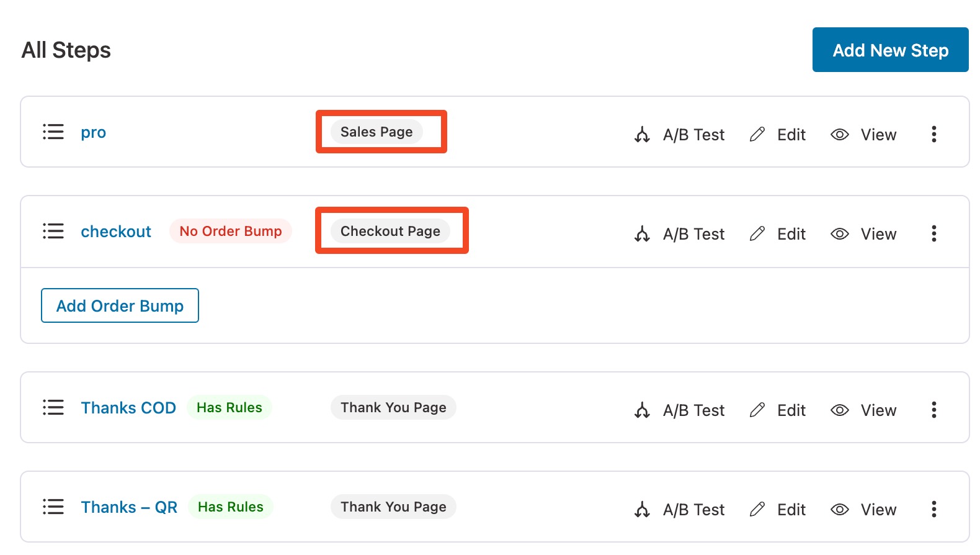980x555 pixels.
Task: Open the checkout step link
Action: pos(116,231)
